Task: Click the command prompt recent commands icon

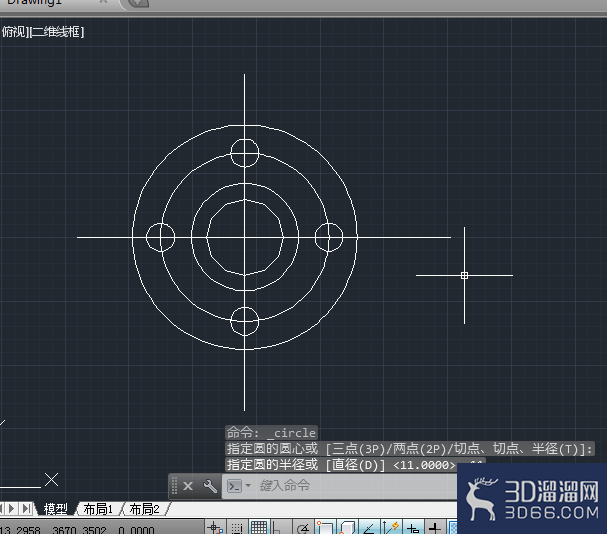Action: coord(234,486)
